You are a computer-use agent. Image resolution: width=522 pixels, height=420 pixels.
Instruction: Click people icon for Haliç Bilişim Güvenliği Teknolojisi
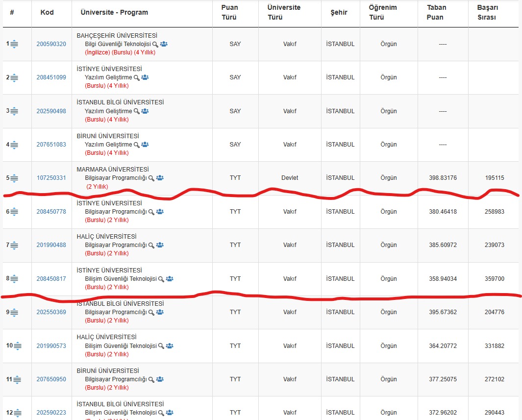170,346
